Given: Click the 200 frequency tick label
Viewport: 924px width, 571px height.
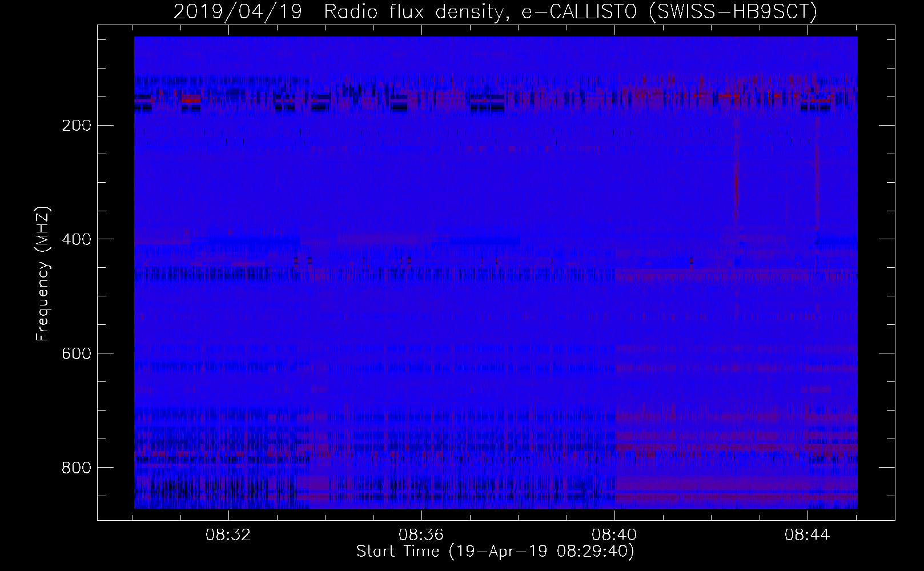Looking at the screenshot, I should 76,125.
